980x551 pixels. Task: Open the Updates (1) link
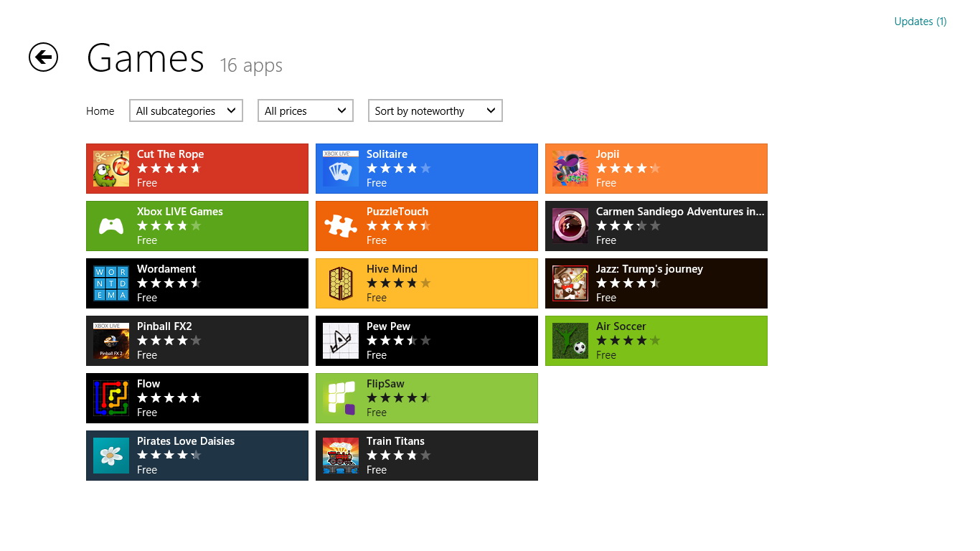click(920, 22)
